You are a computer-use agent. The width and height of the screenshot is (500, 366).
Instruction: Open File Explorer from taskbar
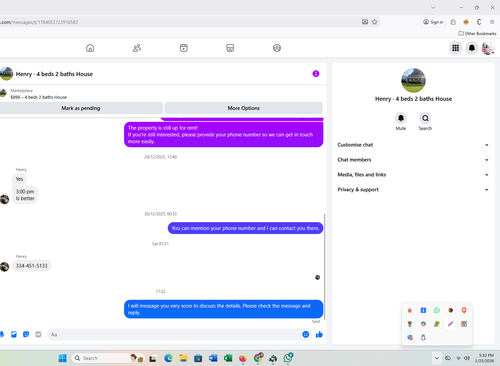(183, 358)
